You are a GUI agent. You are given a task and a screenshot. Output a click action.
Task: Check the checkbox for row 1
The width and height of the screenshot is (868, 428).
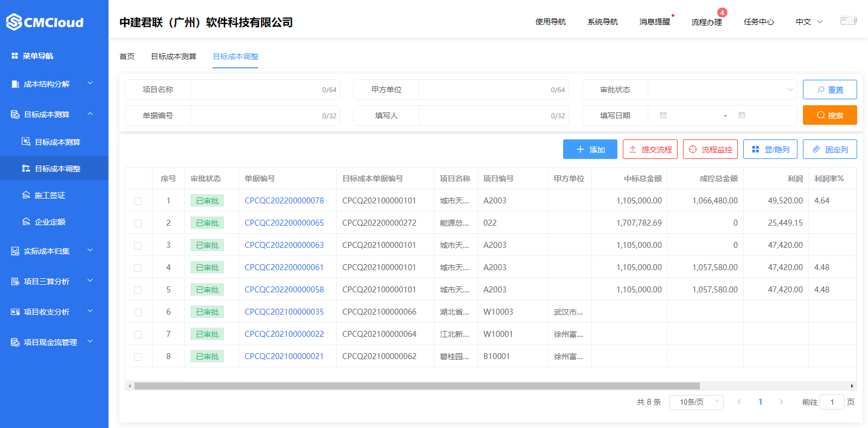(138, 201)
